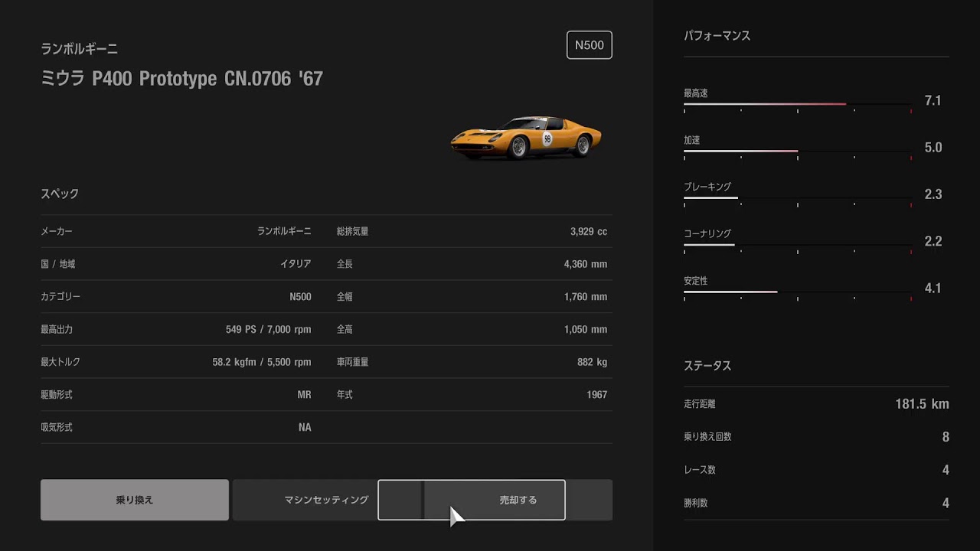The image size is (980, 551).
Task: Select the 総排気量 3,929 cc row
Action: 472,231
